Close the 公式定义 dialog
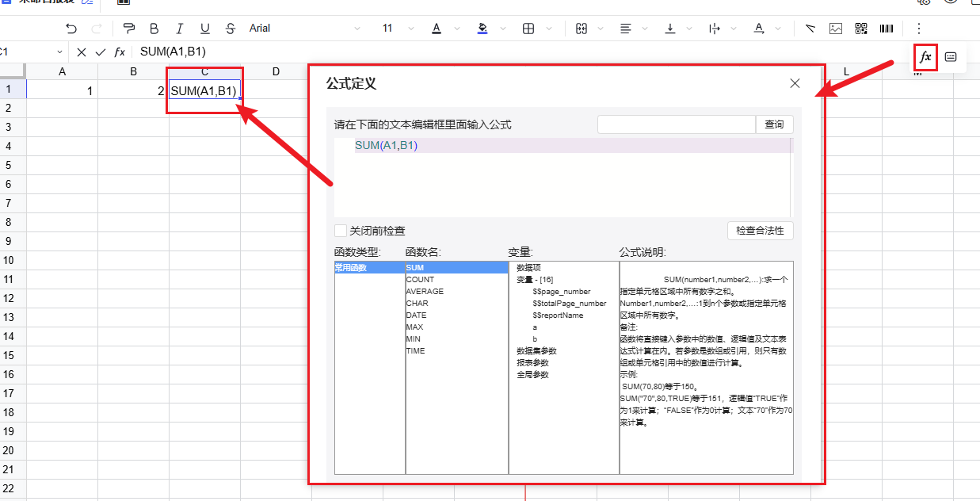The height and width of the screenshot is (501, 980). (795, 83)
